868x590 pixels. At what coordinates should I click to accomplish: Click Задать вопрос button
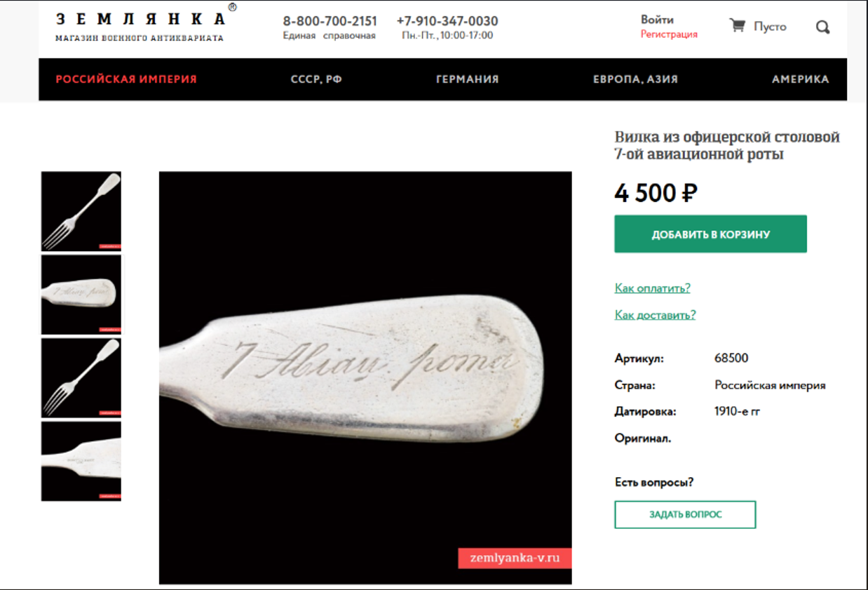click(685, 514)
